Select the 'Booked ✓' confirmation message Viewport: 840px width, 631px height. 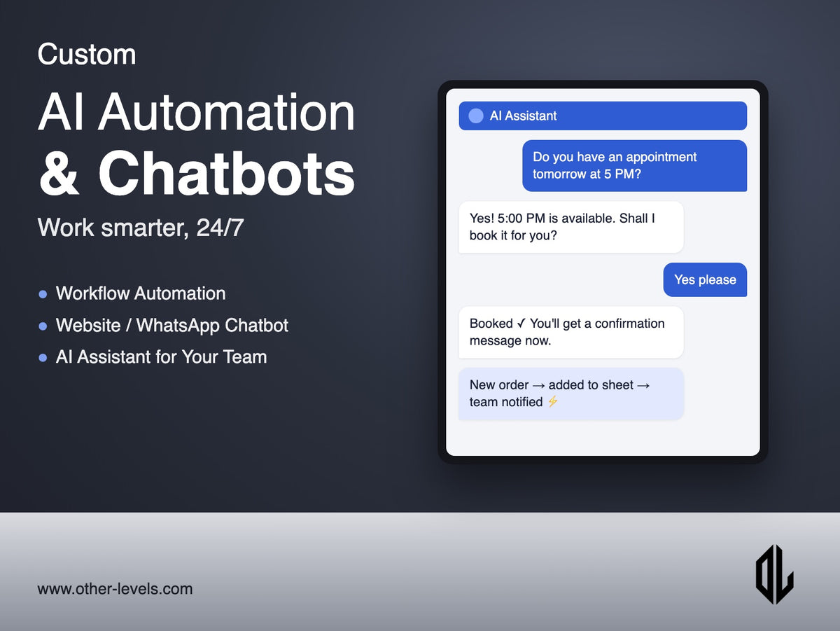point(571,332)
